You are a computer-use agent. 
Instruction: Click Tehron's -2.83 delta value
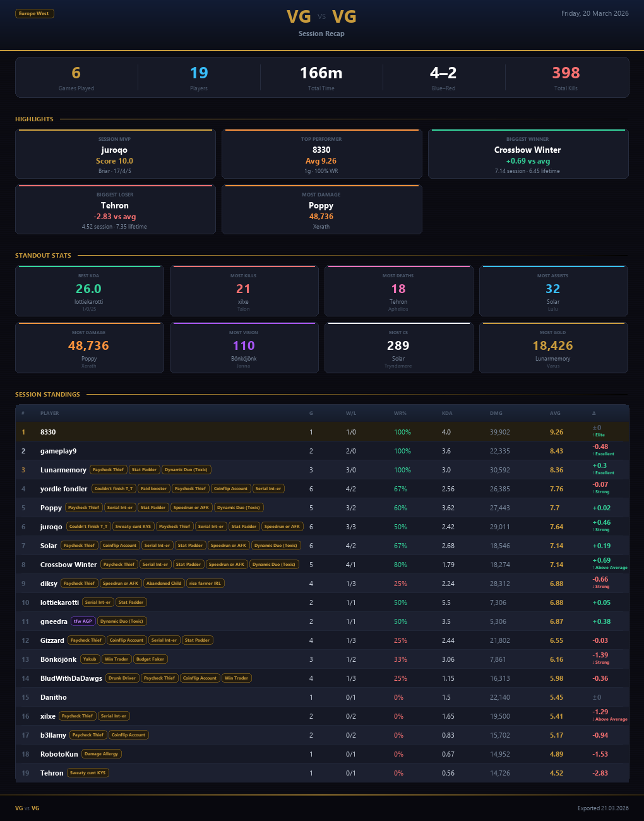(600, 773)
